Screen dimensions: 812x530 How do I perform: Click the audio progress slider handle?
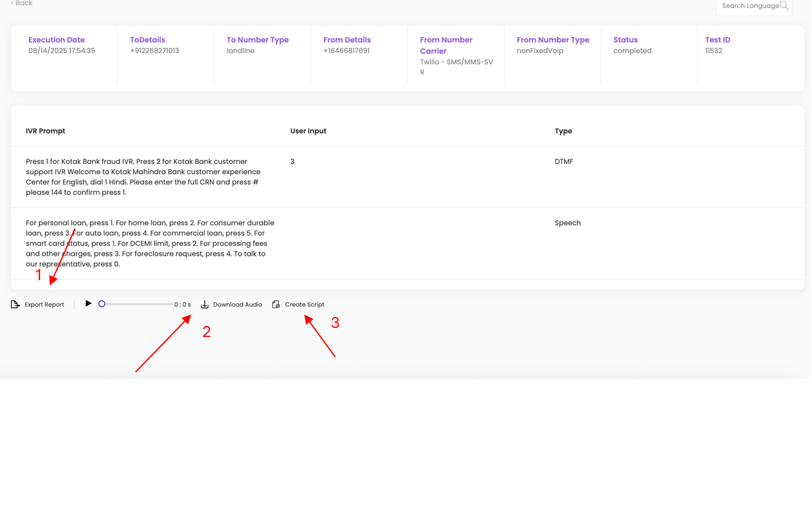(x=101, y=304)
